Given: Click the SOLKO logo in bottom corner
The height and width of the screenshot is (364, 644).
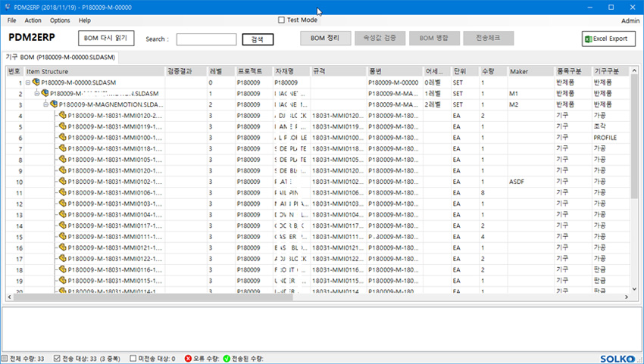Looking at the screenshot, I should tap(619, 359).
